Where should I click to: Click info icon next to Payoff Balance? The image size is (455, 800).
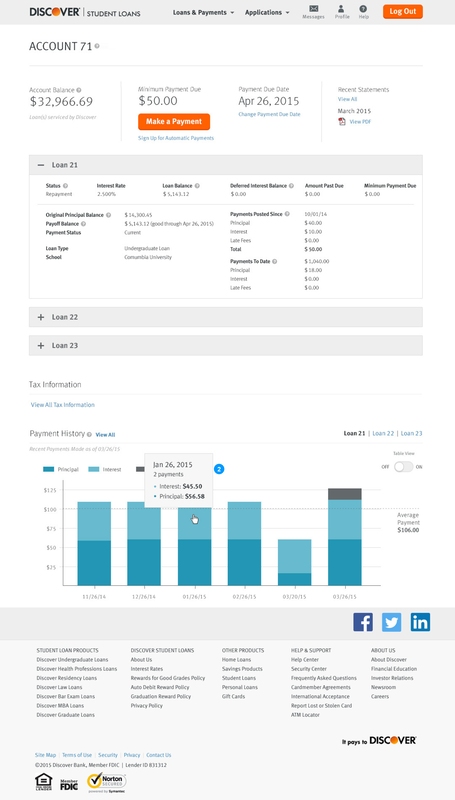pyautogui.click(x=83, y=224)
